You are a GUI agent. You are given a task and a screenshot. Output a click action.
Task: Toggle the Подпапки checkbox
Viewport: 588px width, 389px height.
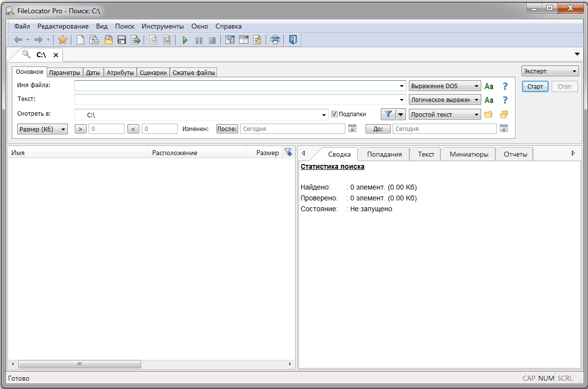(x=335, y=114)
